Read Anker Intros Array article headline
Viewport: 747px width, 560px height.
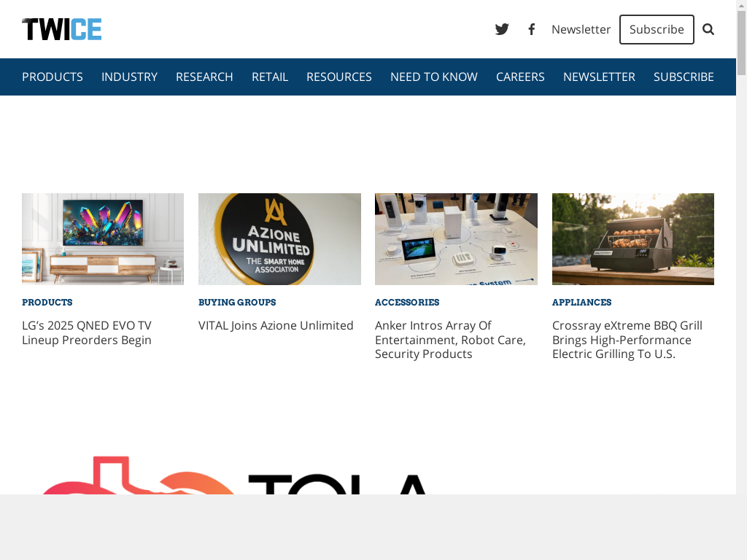(450, 340)
